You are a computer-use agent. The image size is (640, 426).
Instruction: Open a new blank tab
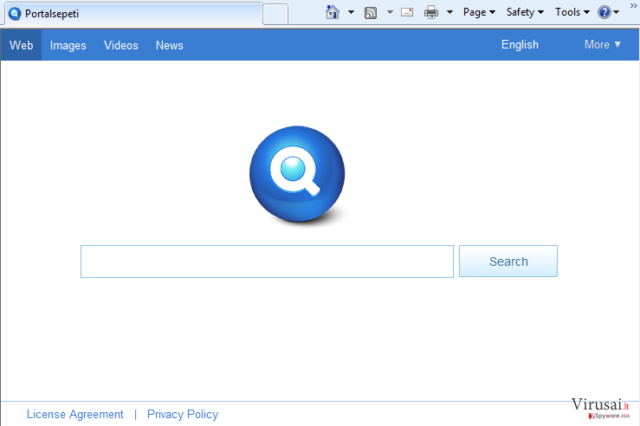[x=275, y=14]
